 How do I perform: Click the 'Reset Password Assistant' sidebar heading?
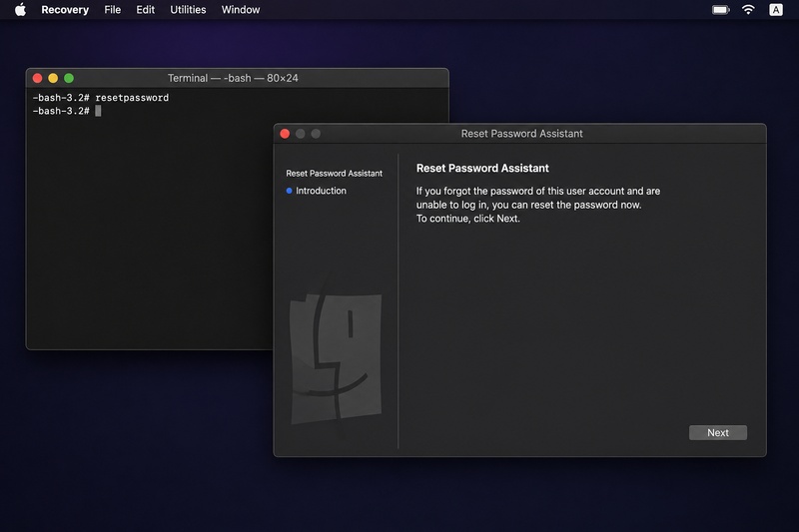point(334,173)
